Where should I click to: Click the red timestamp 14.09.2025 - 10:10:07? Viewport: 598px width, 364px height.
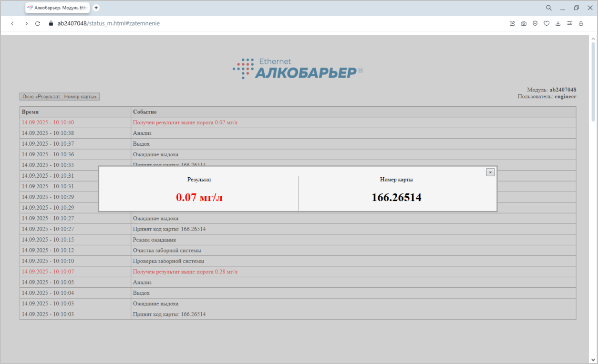[x=48, y=272]
